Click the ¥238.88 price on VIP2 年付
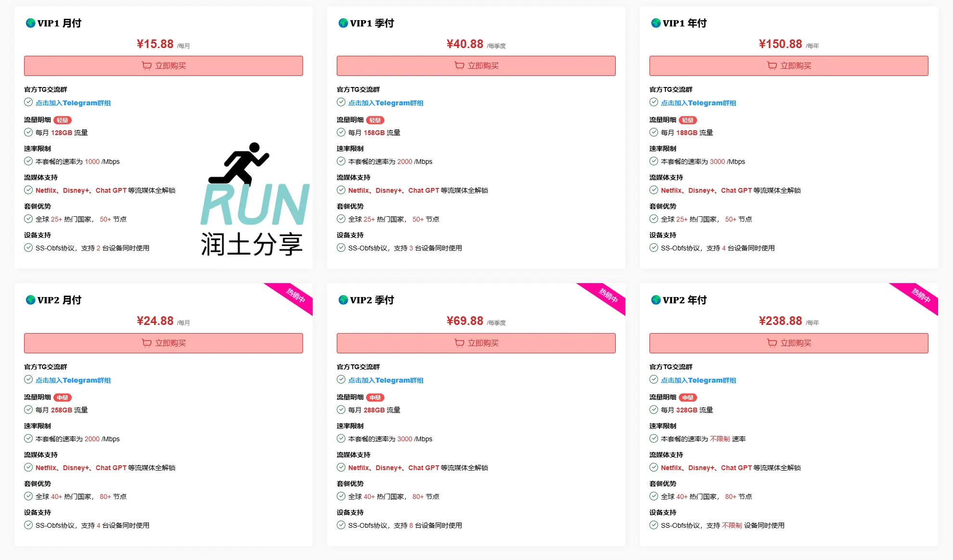The image size is (953, 560). (780, 321)
